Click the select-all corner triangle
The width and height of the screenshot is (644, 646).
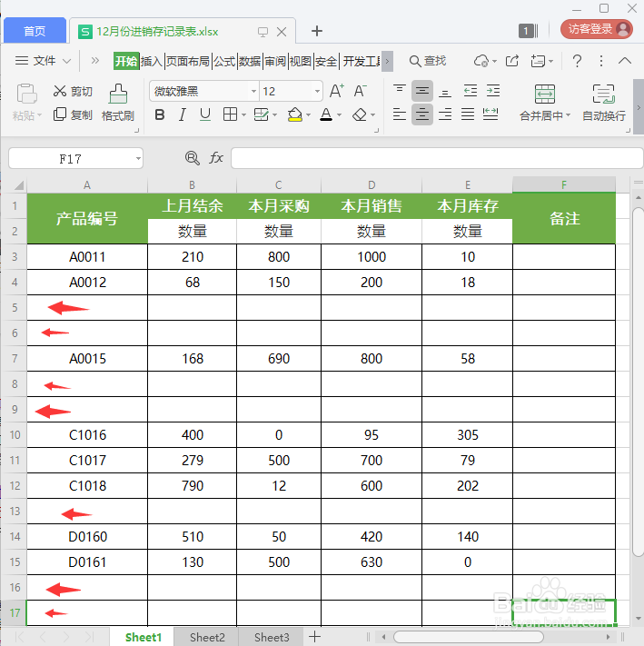coord(19,185)
